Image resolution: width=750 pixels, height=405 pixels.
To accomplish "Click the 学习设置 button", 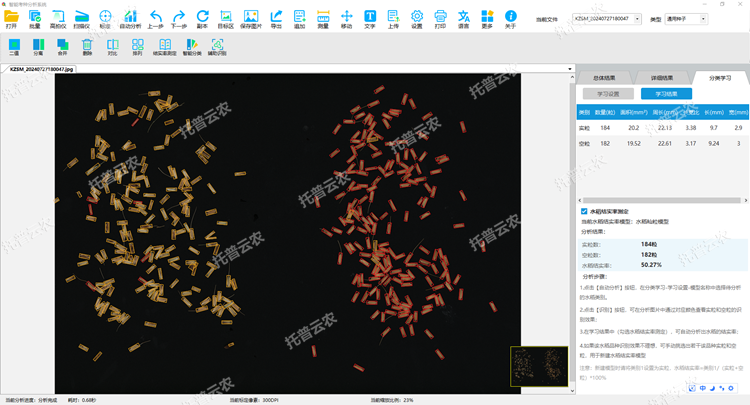I will (609, 93).
